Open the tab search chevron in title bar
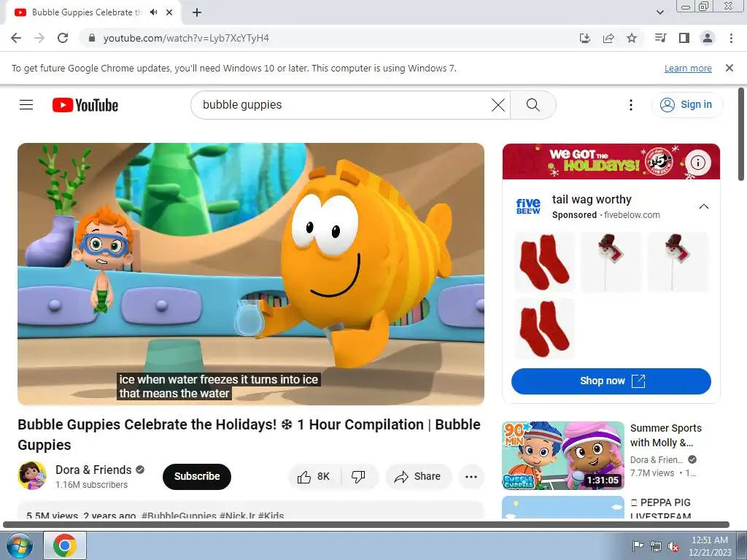The image size is (747, 560). (x=660, y=12)
